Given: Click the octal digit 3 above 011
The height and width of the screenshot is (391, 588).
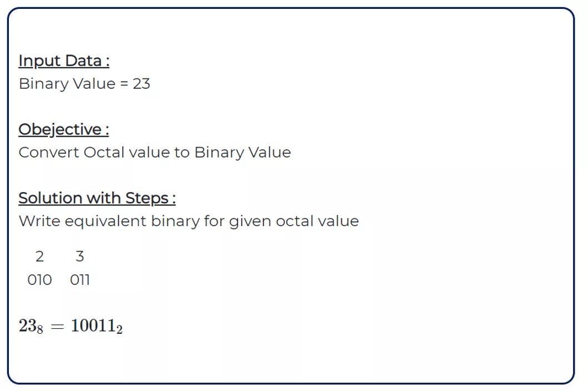Looking at the screenshot, I should 80,257.
